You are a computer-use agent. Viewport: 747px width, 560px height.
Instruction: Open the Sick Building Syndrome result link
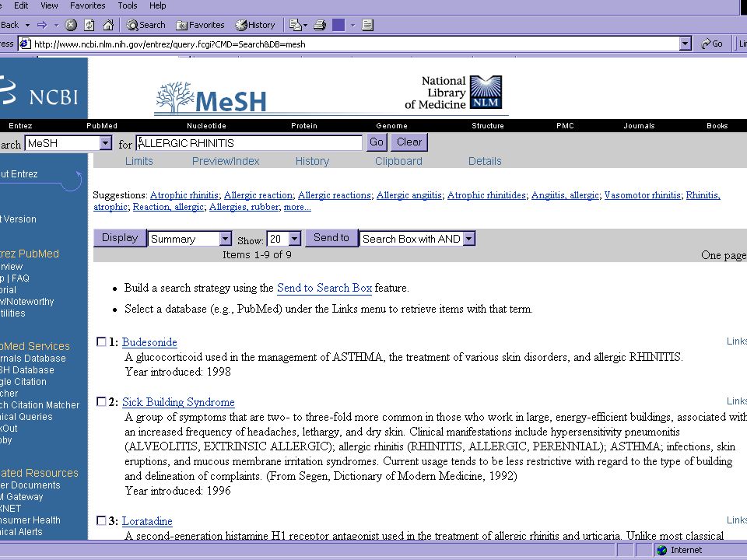click(178, 402)
